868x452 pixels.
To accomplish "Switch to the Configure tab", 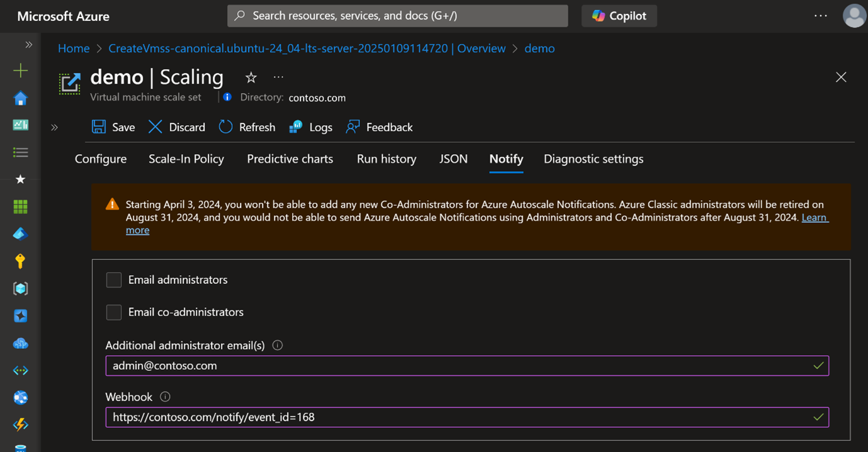I will 101,159.
